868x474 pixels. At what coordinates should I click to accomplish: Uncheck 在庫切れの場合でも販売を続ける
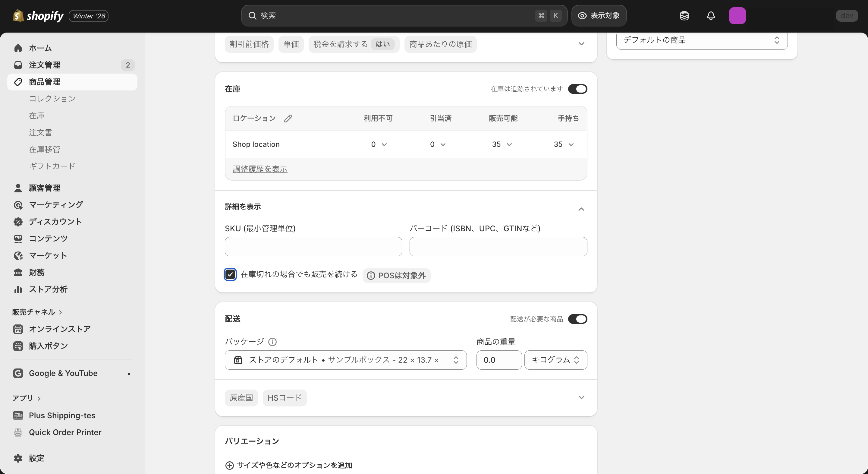pyautogui.click(x=230, y=274)
